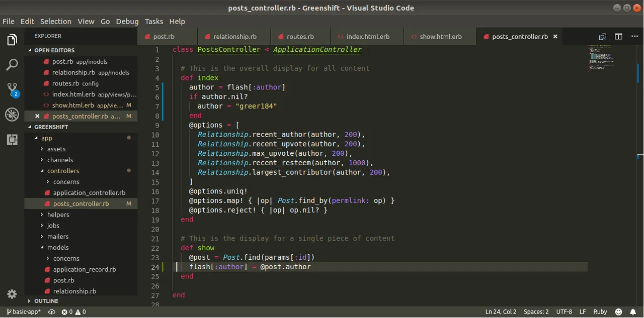Viewport: 644px width, 318px height.
Task: Open relationship.rb in file tree
Action: (81, 291)
